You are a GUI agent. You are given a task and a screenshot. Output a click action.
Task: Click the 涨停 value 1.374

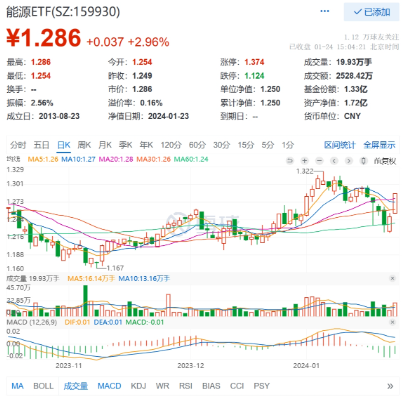[254, 62]
